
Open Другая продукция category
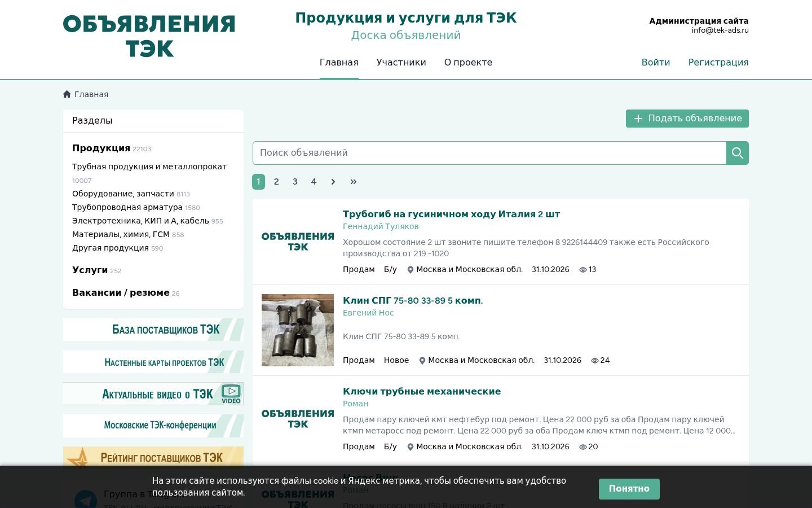111,248
